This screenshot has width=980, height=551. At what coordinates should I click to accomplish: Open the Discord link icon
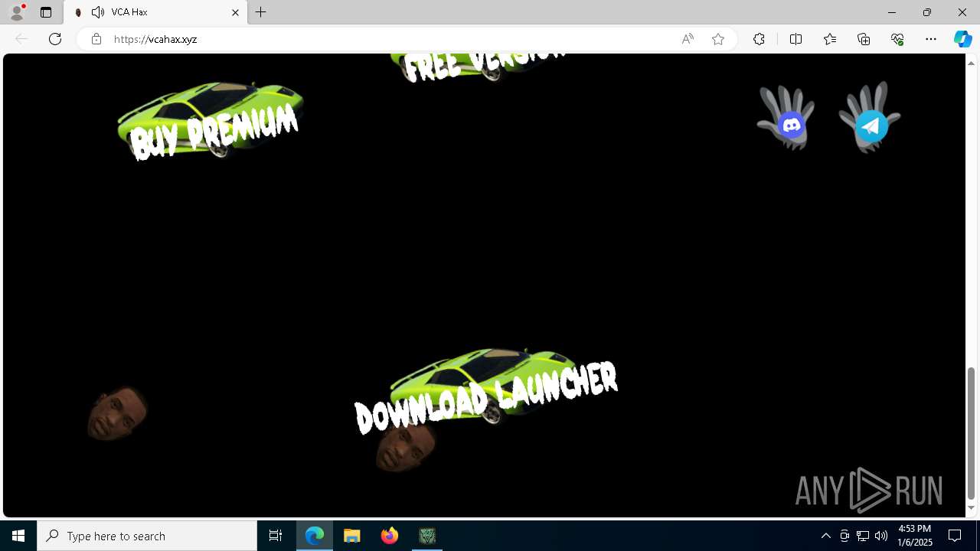[790, 123]
